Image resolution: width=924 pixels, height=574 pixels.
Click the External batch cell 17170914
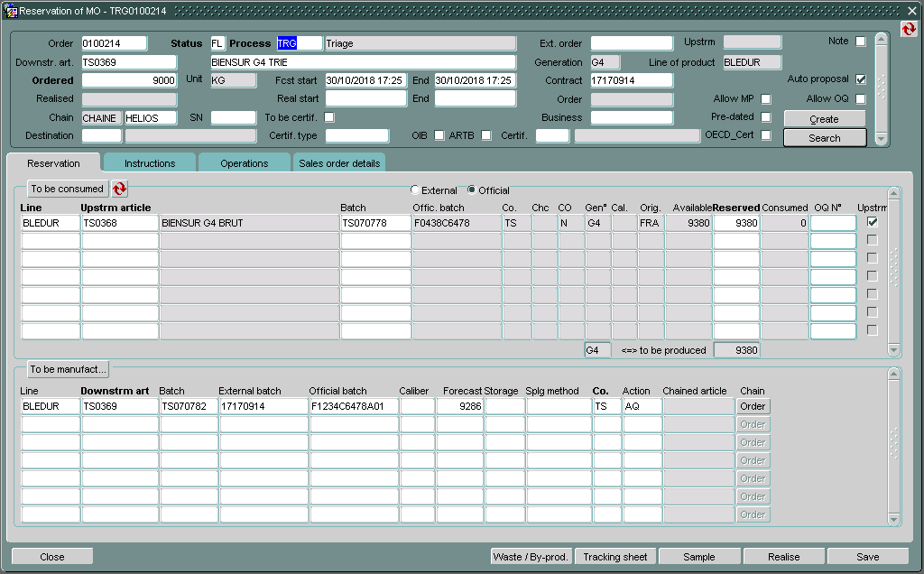point(264,406)
